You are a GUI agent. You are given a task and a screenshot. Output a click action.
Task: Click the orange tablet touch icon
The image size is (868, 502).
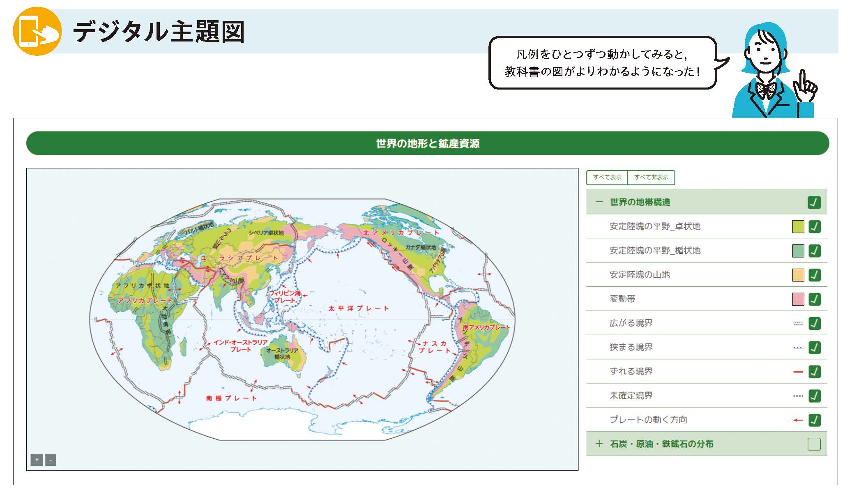pos(37,31)
